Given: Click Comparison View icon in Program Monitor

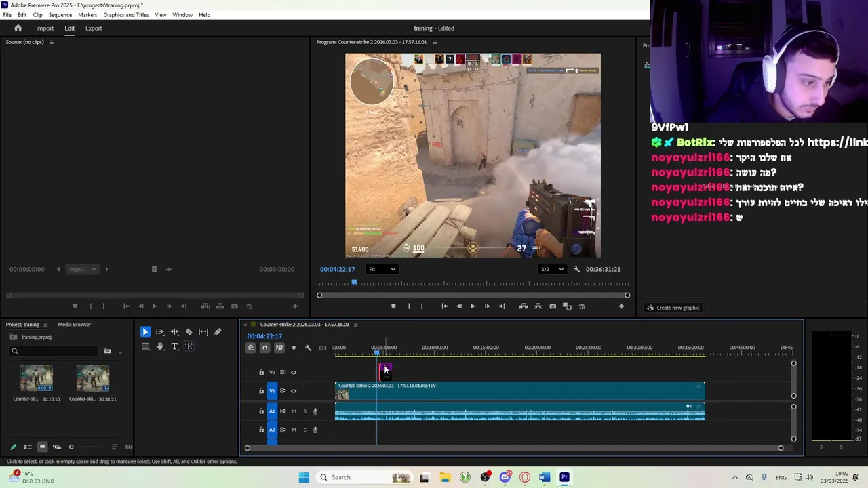Looking at the screenshot, I should [567, 306].
